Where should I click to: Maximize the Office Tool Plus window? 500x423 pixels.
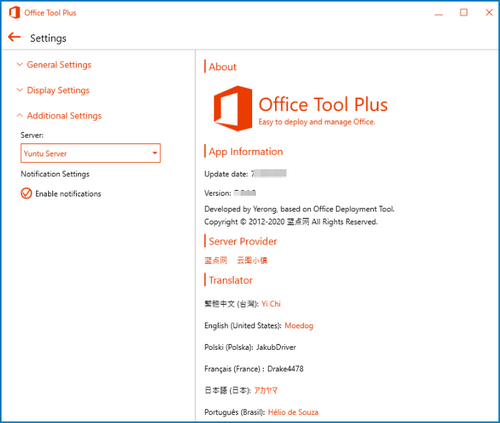(464, 13)
